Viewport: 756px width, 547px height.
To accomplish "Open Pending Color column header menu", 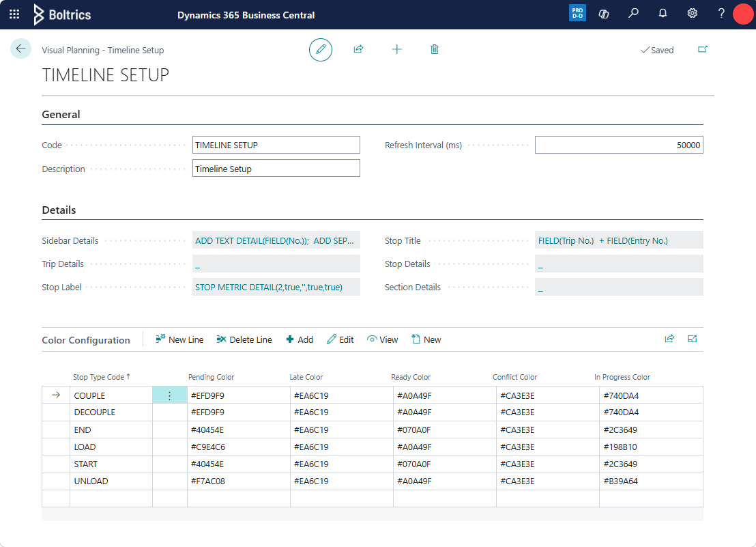I will click(212, 377).
